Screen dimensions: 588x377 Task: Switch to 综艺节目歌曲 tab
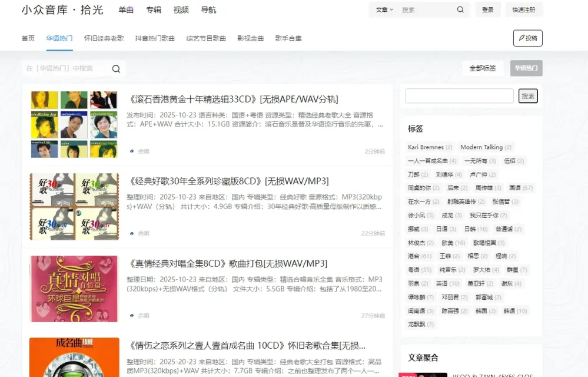(206, 38)
